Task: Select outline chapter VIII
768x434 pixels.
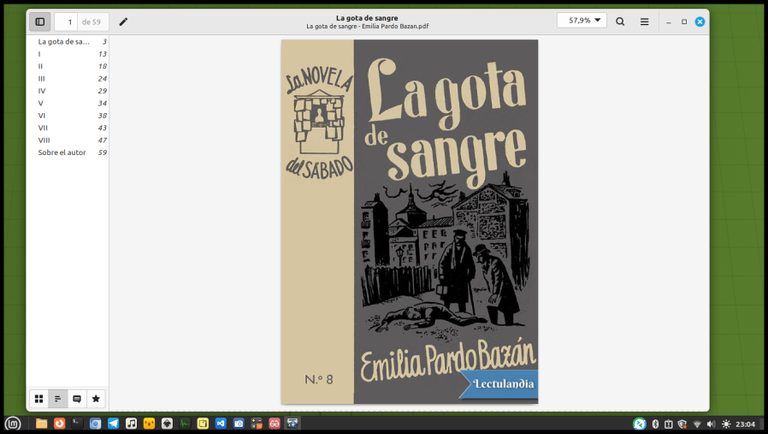Action: [x=44, y=140]
